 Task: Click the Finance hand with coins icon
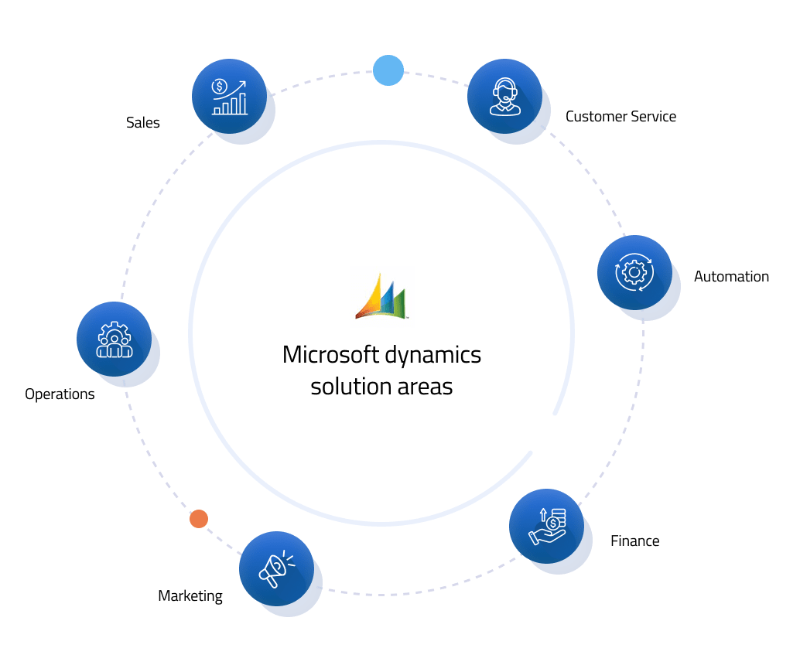point(546,526)
